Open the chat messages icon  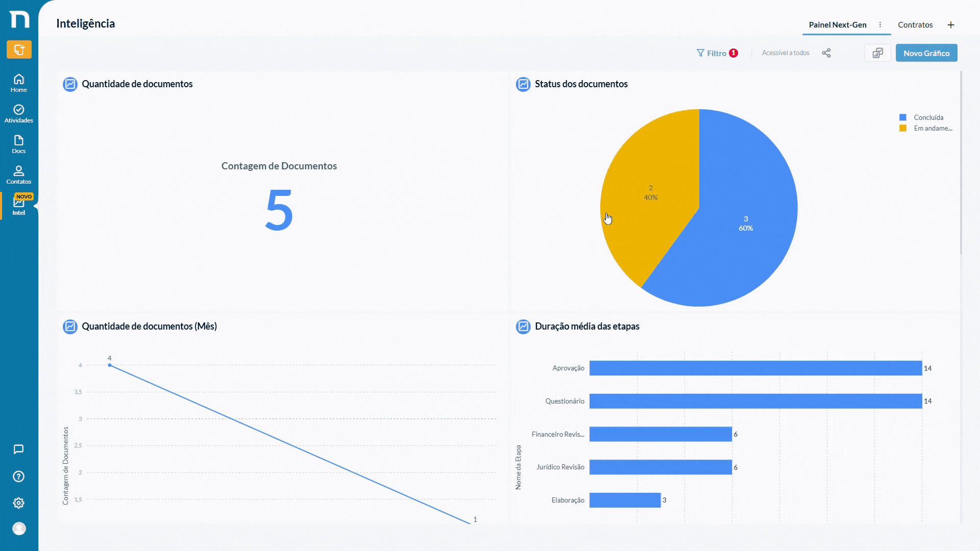tap(19, 449)
